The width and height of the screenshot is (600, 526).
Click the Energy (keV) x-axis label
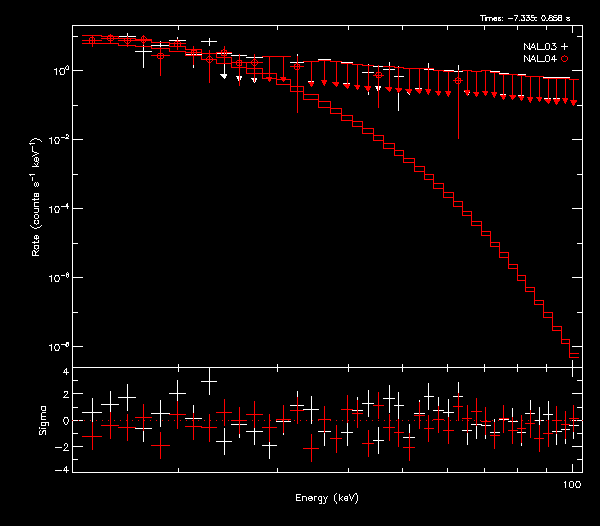[326, 497]
